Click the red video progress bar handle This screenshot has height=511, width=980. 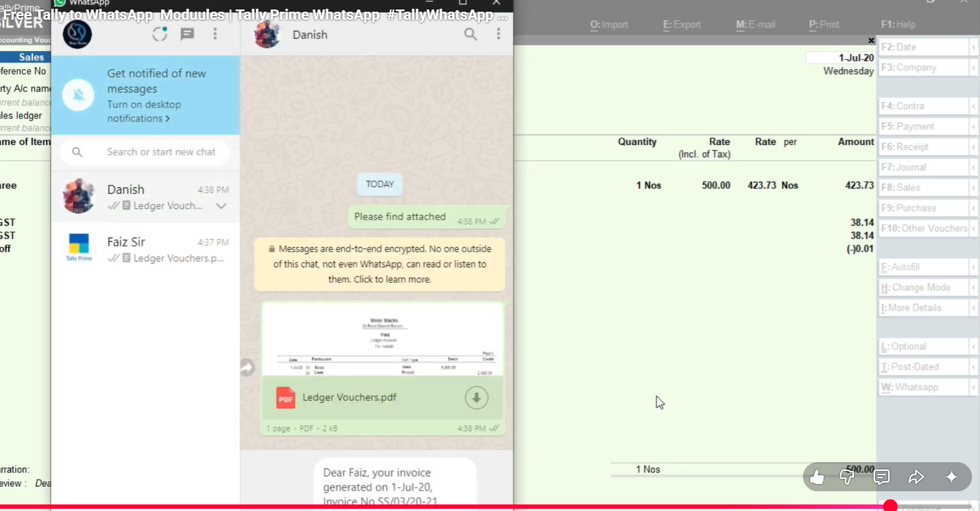pyautogui.click(x=890, y=506)
